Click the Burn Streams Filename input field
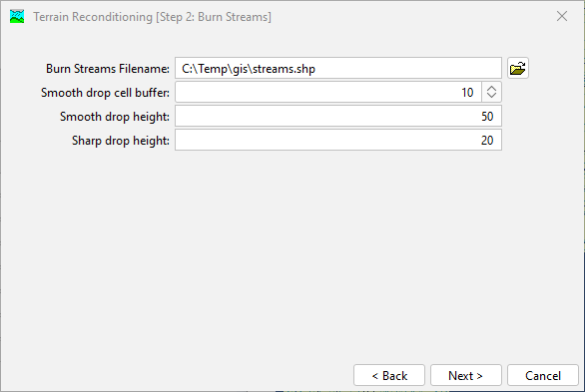The width and height of the screenshot is (585, 392). (x=338, y=68)
